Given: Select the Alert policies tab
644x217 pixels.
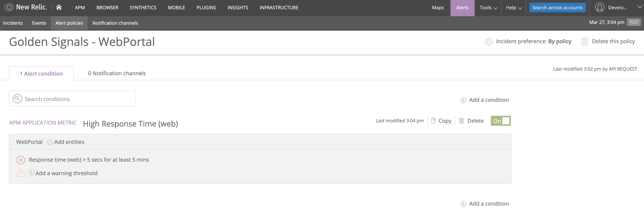Looking at the screenshot, I should 69,23.
